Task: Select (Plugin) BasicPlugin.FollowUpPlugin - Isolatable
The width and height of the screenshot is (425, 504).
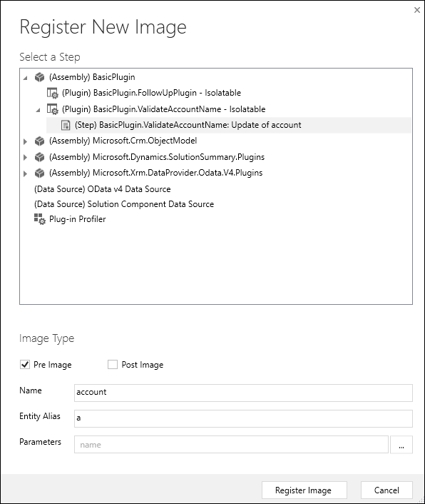Action: [x=151, y=93]
